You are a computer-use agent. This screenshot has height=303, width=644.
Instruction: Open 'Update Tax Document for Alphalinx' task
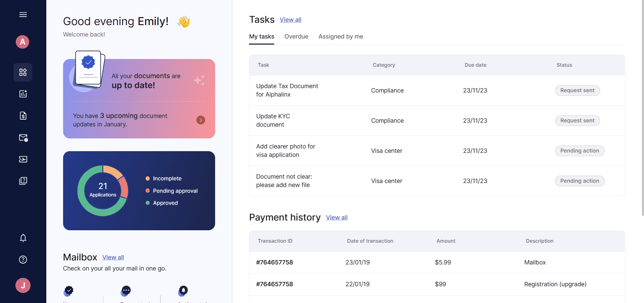287,90
